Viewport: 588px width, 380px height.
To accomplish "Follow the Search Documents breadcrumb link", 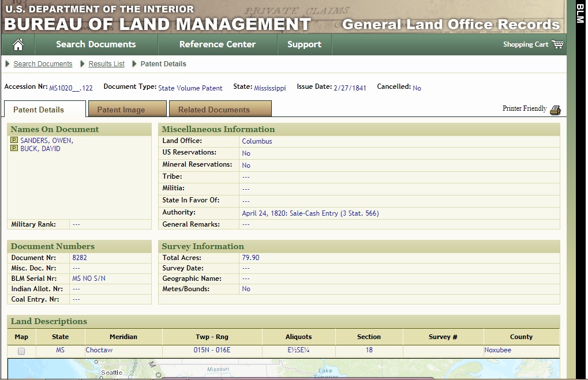I will [43, 63].
